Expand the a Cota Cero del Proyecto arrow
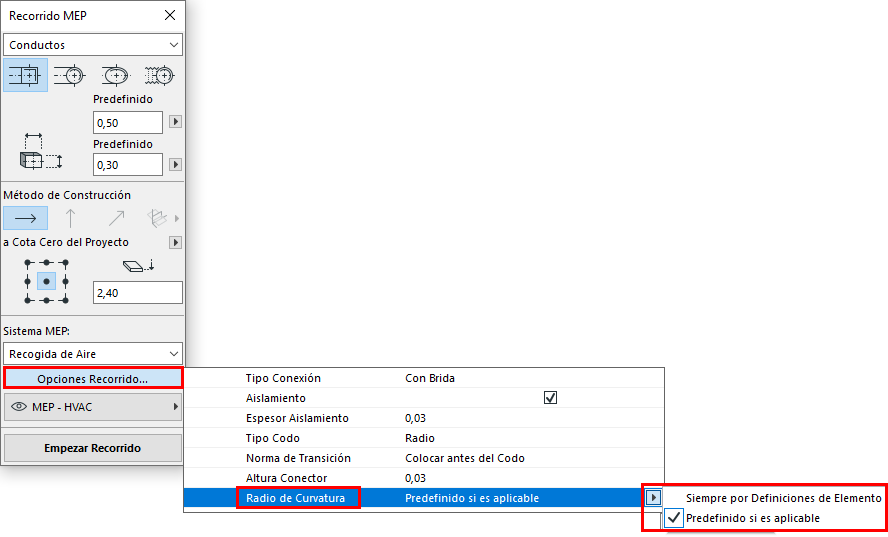Screen dimensions: 888x537 coord(176,242)
